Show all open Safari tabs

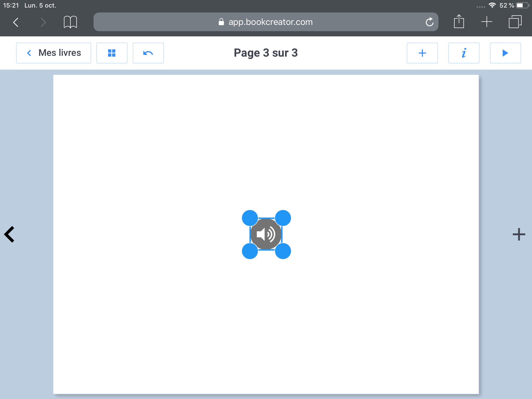515,22
